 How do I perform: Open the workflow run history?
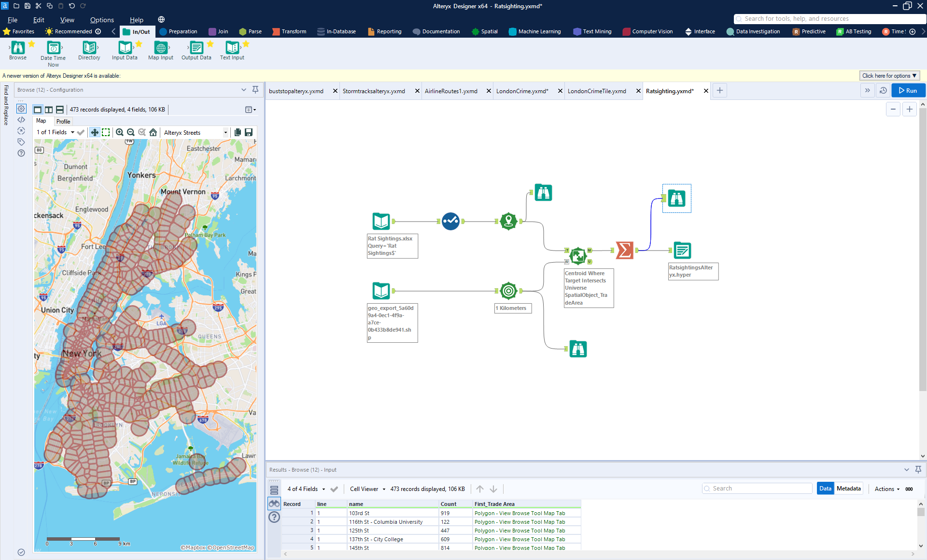(x=883, y=90)
